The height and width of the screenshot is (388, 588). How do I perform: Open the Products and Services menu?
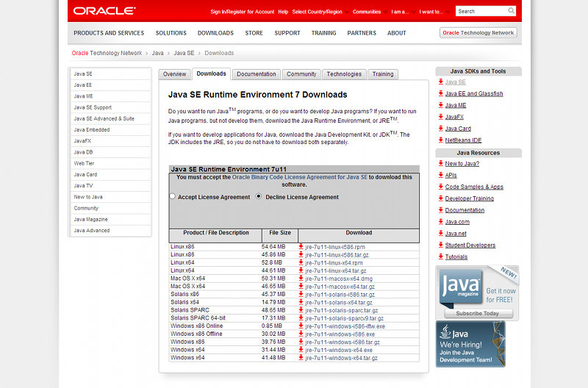[x=109, y=33]
